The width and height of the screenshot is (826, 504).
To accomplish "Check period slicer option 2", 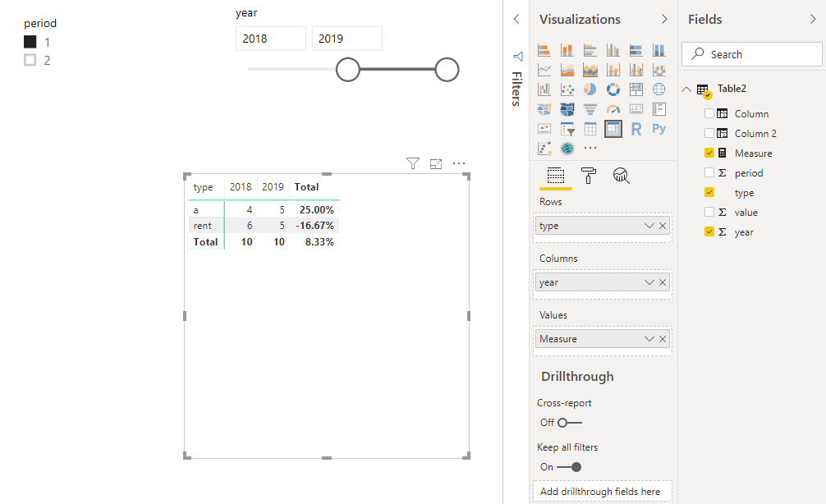I will click(x=30, y=60).
